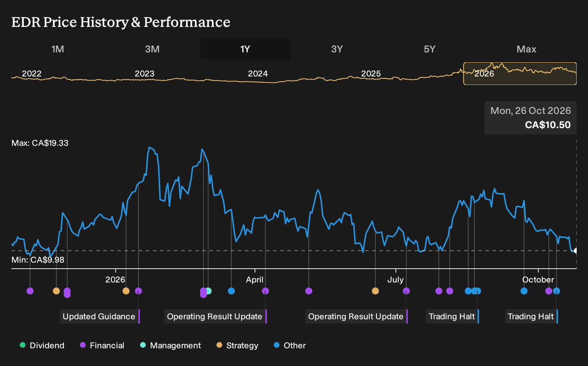This screenshot has width=588, height=366.
Task: Toggle the Dividend legend filter
Action: pyautogui.click(x=42, y=345)
